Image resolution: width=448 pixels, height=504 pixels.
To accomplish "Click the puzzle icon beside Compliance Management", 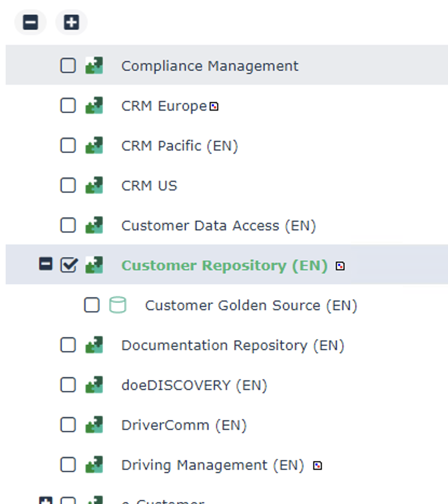I will [x=94, y=66].
